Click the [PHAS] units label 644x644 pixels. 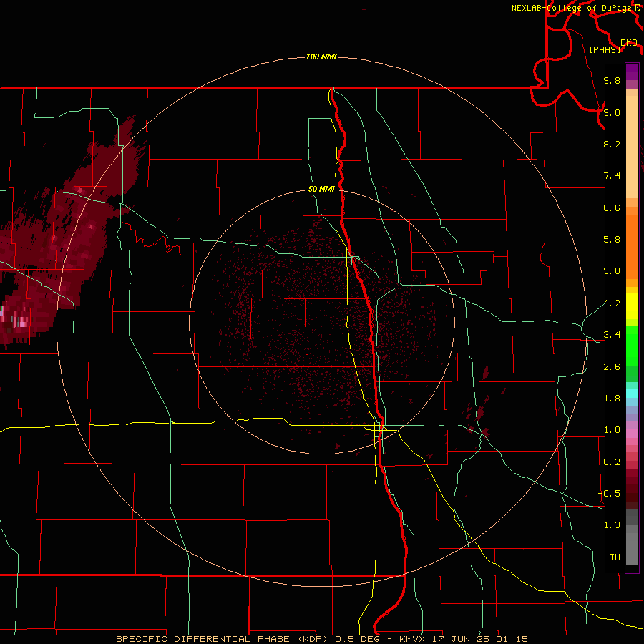click(x=605, y=49)
